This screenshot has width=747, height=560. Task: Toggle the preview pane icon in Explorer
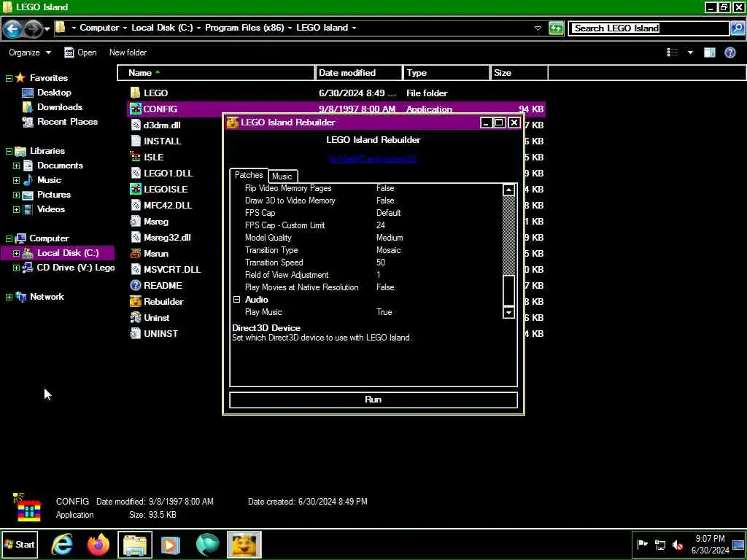click(x=709, y=52)
